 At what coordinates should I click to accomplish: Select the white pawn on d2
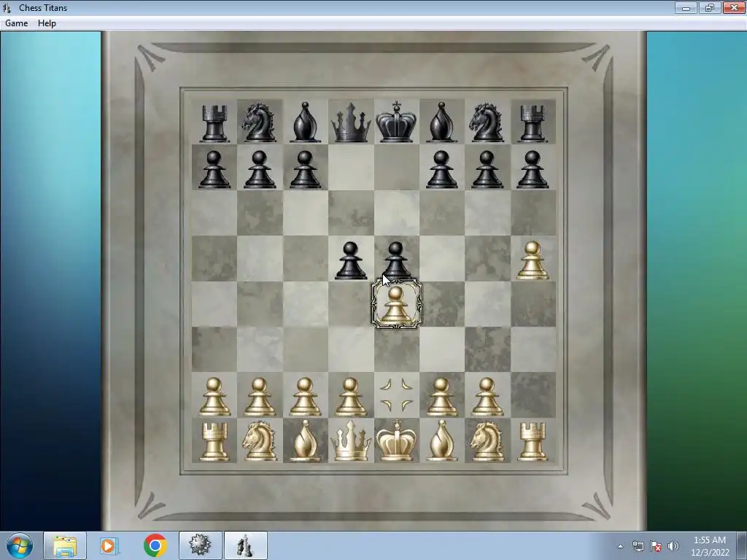pyautogui.click(x=351, y=397)
